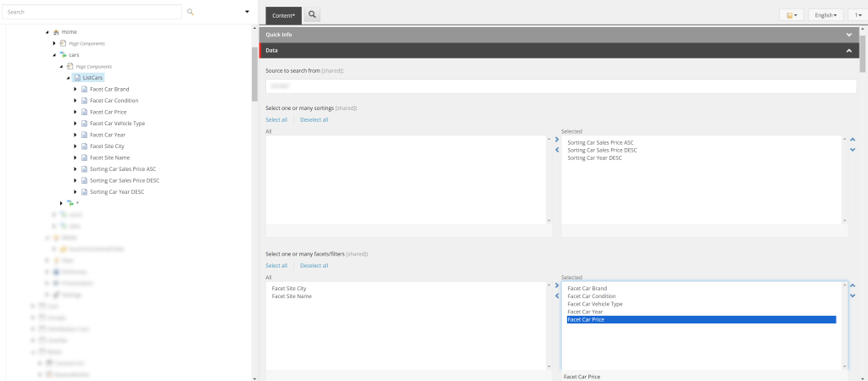Open the search tab with the magnifier icon
868x381 pixels.
click(312, 15)
